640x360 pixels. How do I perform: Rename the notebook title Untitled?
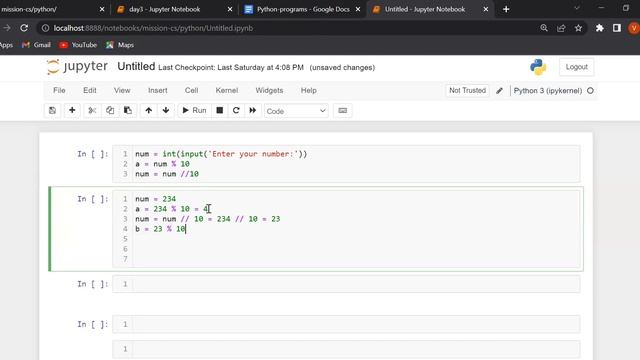pyautogui.click(x=136, y=67)
